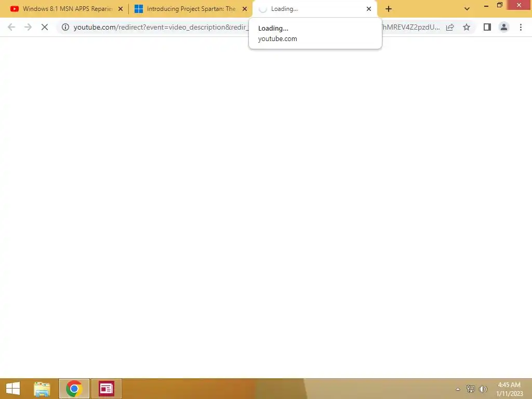
Task: Select the Loading... tab
Action: click(x=314, y=9)
